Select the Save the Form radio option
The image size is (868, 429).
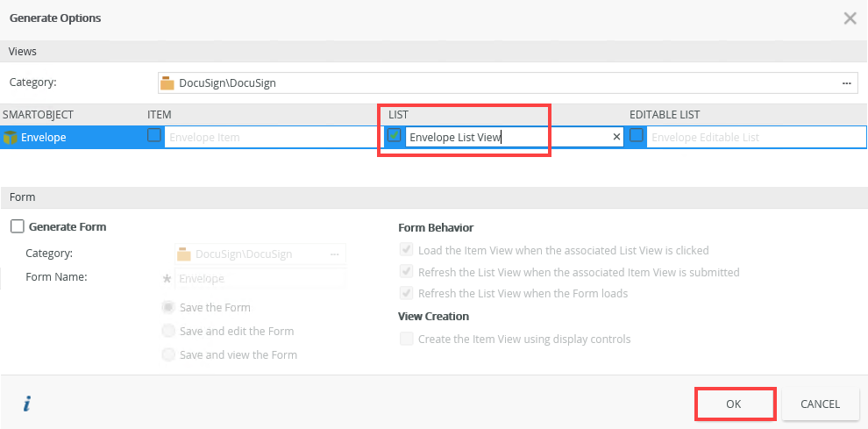(x=168, y=307)
